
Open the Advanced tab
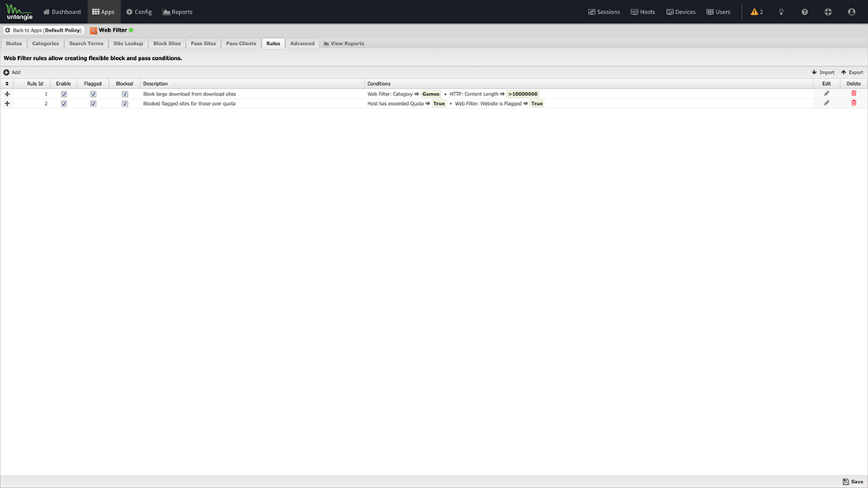pyautogui.click(x=302, y=43)
